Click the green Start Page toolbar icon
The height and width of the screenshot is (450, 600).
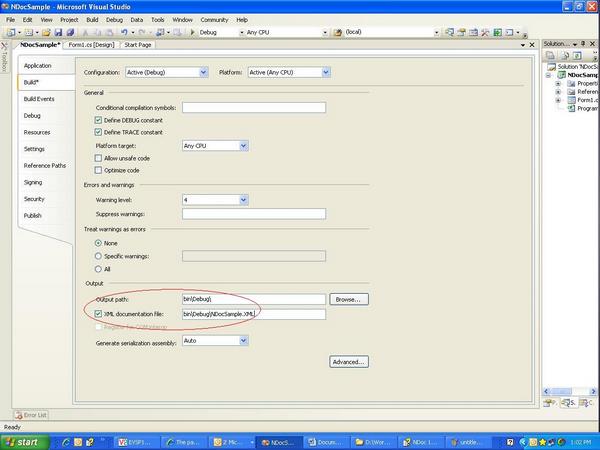coord(497,33)
